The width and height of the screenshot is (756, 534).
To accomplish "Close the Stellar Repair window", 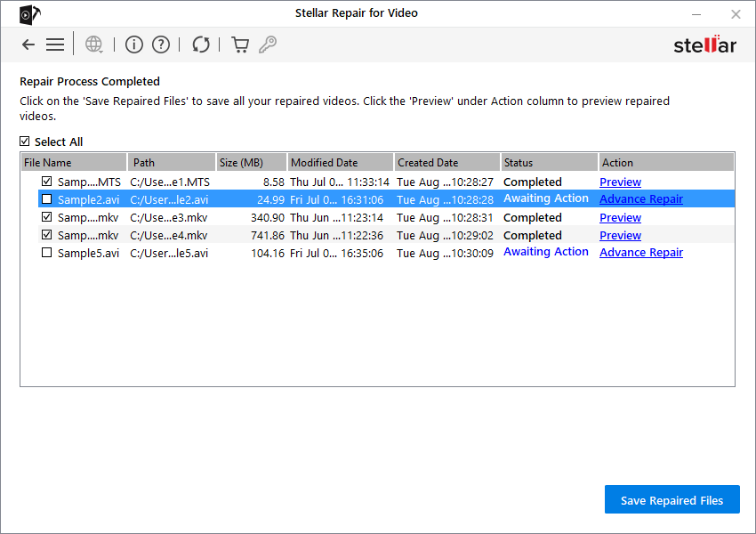I will (736, 14).
